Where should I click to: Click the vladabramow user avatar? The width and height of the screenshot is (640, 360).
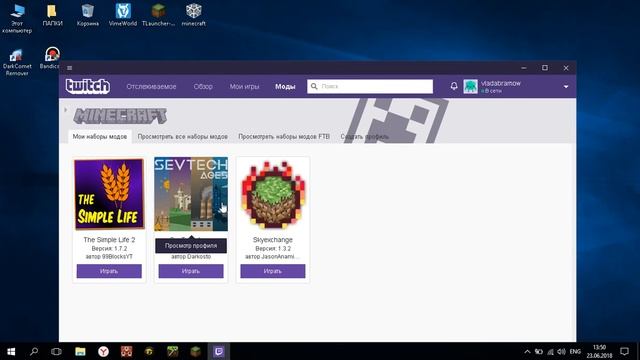[x=470, y=87]
